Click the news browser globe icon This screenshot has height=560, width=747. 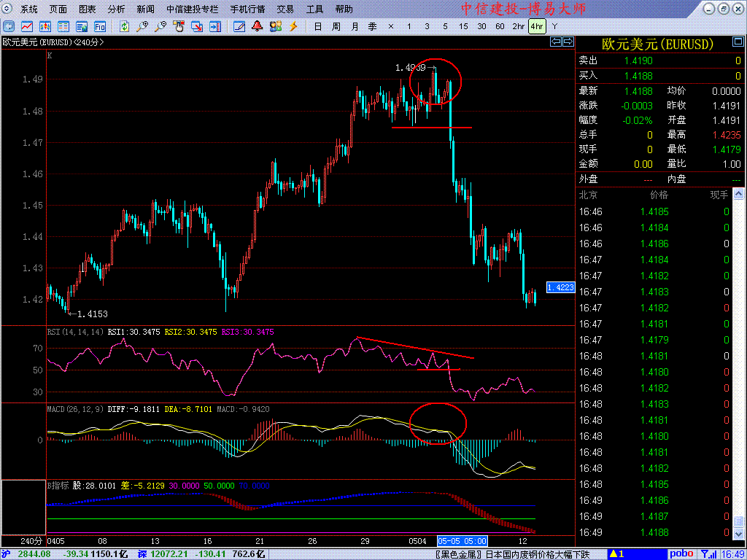coord(82,26)
